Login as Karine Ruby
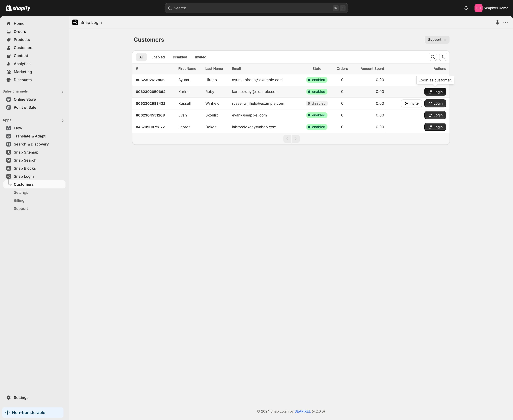513x420 pixels. (435, 92)
